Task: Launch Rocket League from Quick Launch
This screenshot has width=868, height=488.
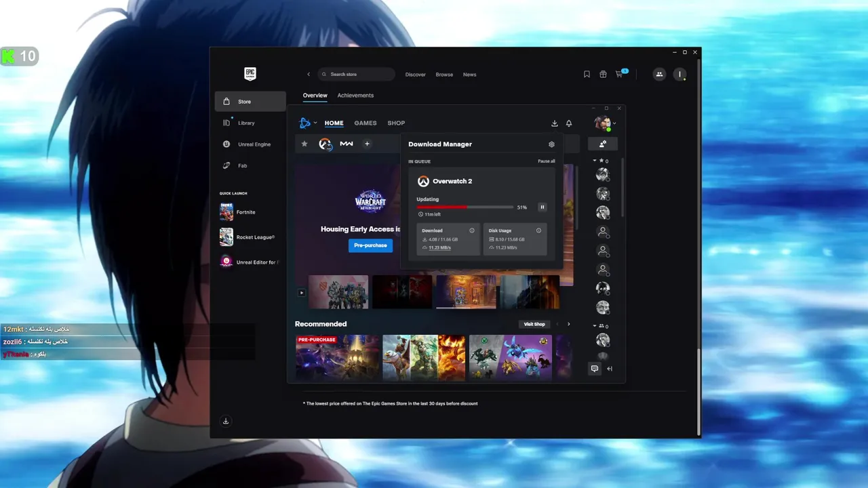Action: tap(248, 237)
